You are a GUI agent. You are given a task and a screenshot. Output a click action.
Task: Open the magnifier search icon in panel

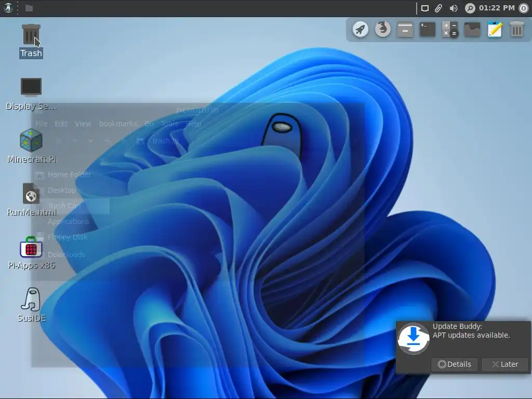coord(470,8)
